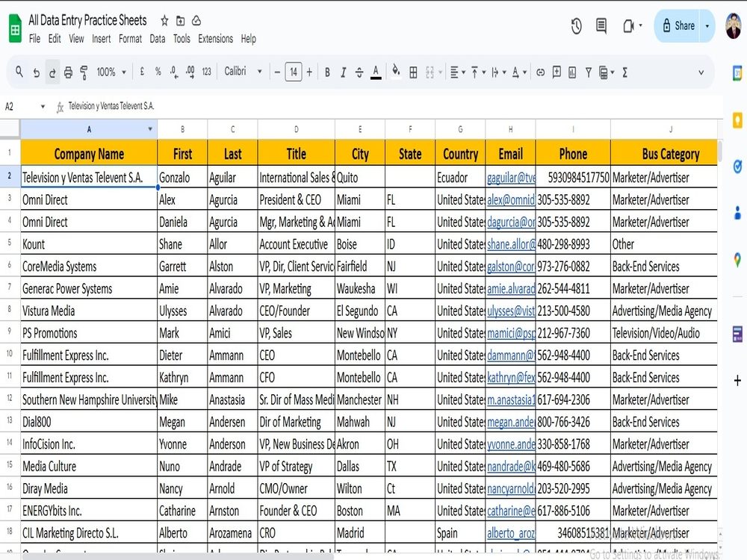Open the text color picker

click(376, 72)
